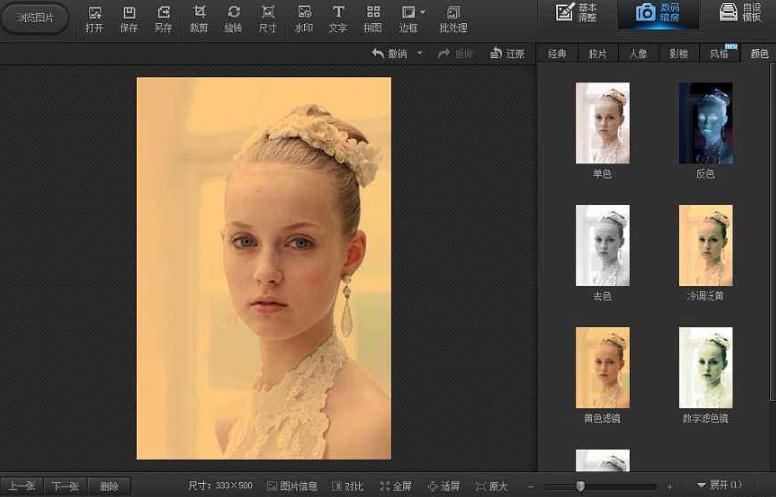
Task: Open the 尺寸 (Resize) tool
Action: [x=268, y=19]
